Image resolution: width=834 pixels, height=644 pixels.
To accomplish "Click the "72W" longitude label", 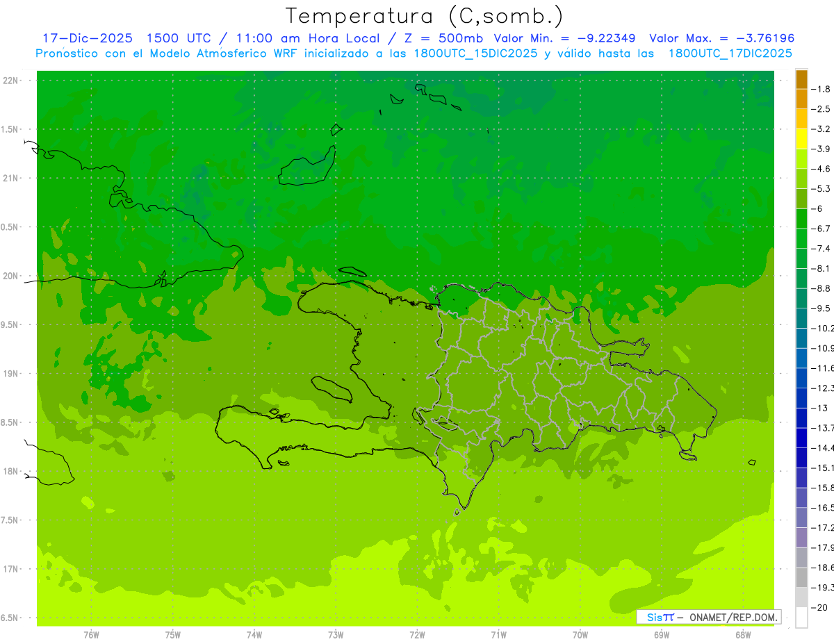I will (x=417, y=635).
